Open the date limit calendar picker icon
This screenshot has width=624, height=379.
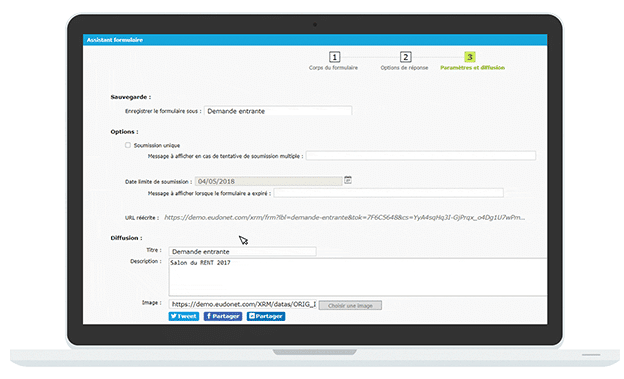[x=348, y=180]
